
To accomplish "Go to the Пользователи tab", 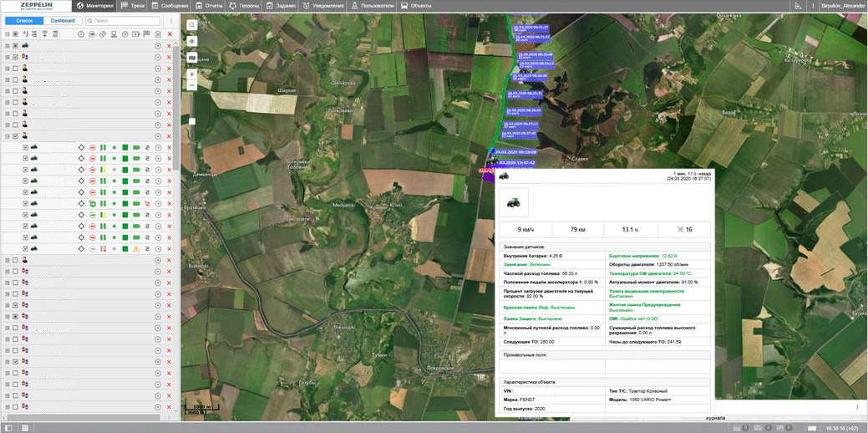I will (x=373, y=6).
